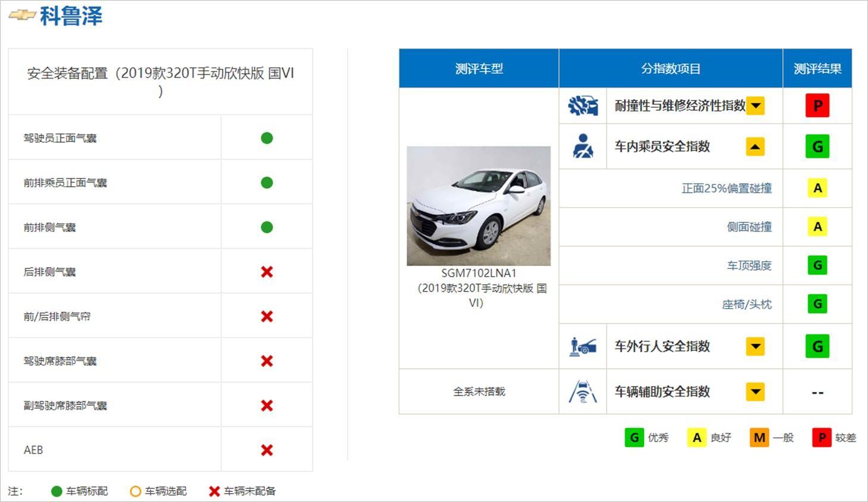
Task: Click the red P rating for 耐撞性与维修经济性
Action: coord(817,106)
